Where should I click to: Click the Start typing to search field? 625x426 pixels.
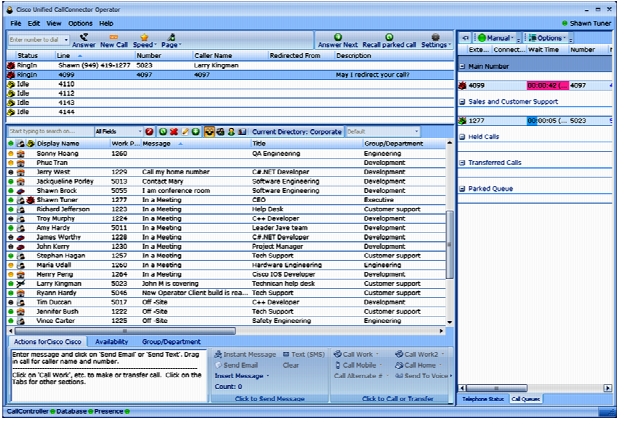click(x=50, y=132)
